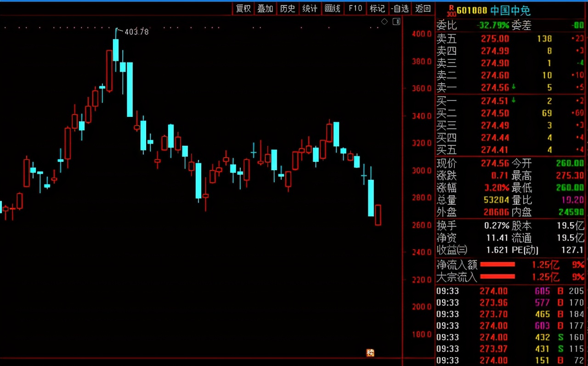Viewport: 588px width, 366px height.
Task: Click sell-three price 274.90
Action: point(495,63)
